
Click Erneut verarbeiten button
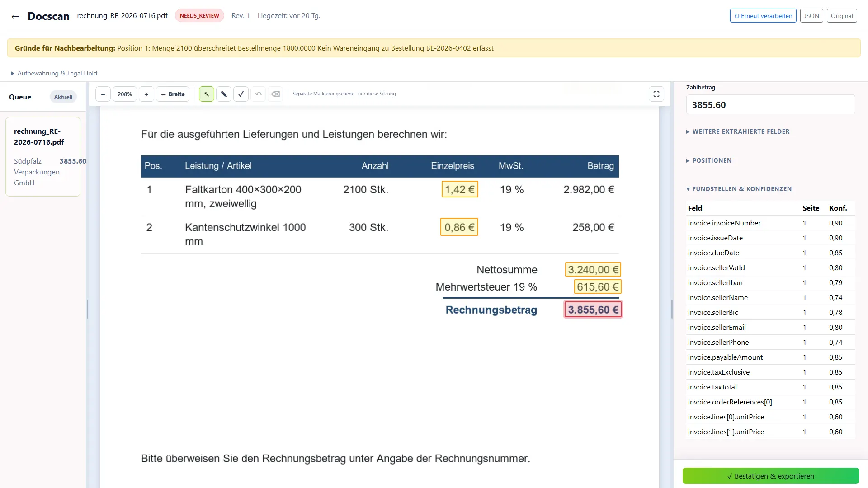(x=763, y=16)
